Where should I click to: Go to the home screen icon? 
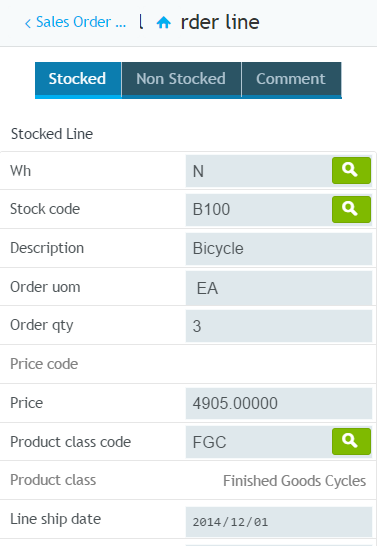tap(164, 23)
